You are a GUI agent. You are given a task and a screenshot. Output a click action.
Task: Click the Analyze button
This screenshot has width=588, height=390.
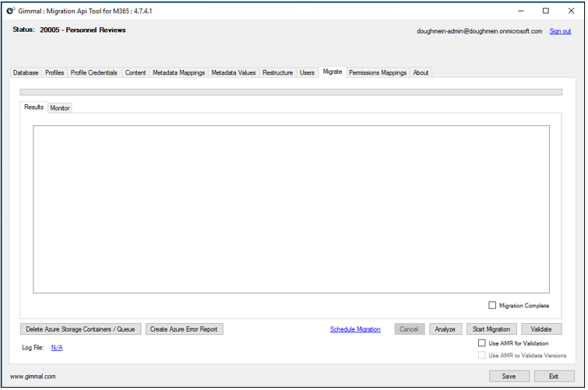(445, 329)
